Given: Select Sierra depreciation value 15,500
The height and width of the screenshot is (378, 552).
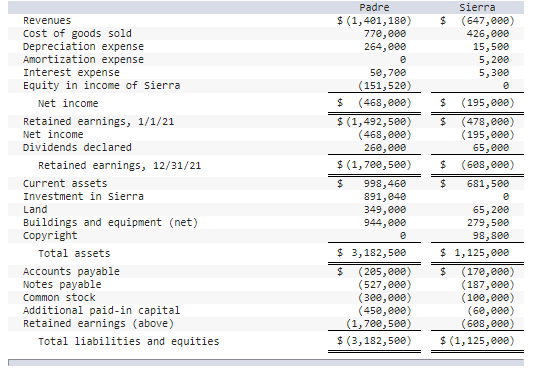Looking at the screenshot, I should pyautogui.click(x=491, y=47).
